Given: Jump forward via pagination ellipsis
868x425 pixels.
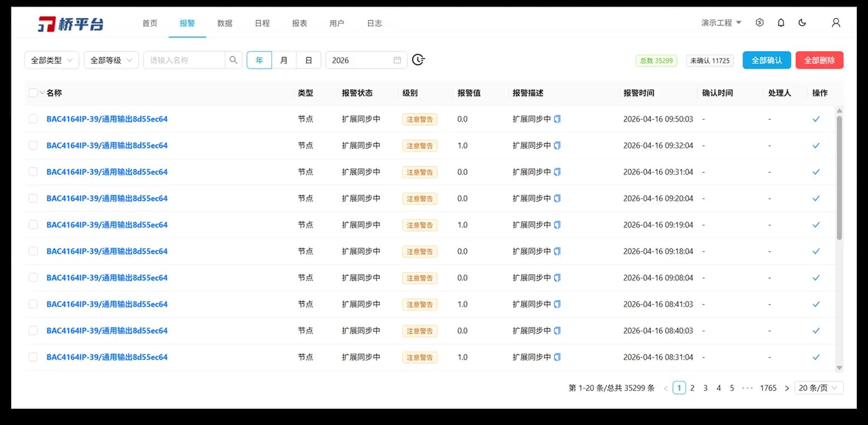Looking at the screenshot, I should [x=748, y=388].
